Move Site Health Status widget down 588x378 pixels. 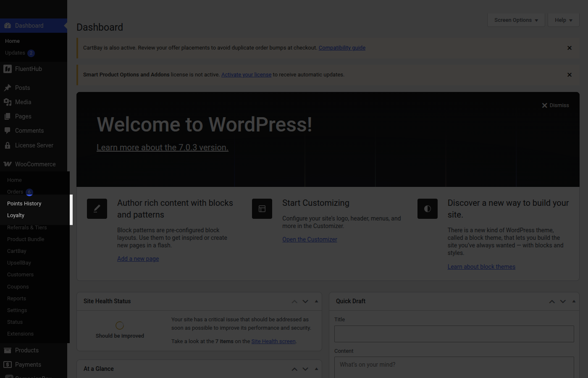(x=305, y=302)
